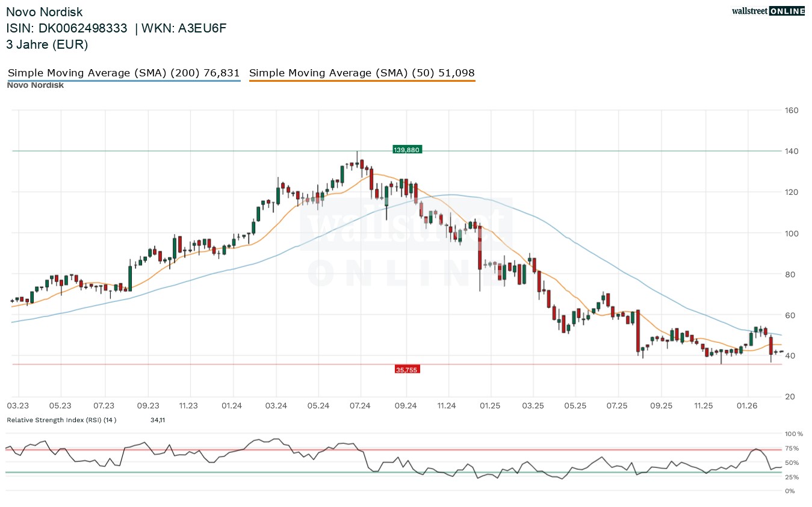The image size is (812, 507).
Task: Click the wallstreet ONLINE logo
Action: [767, 11]
